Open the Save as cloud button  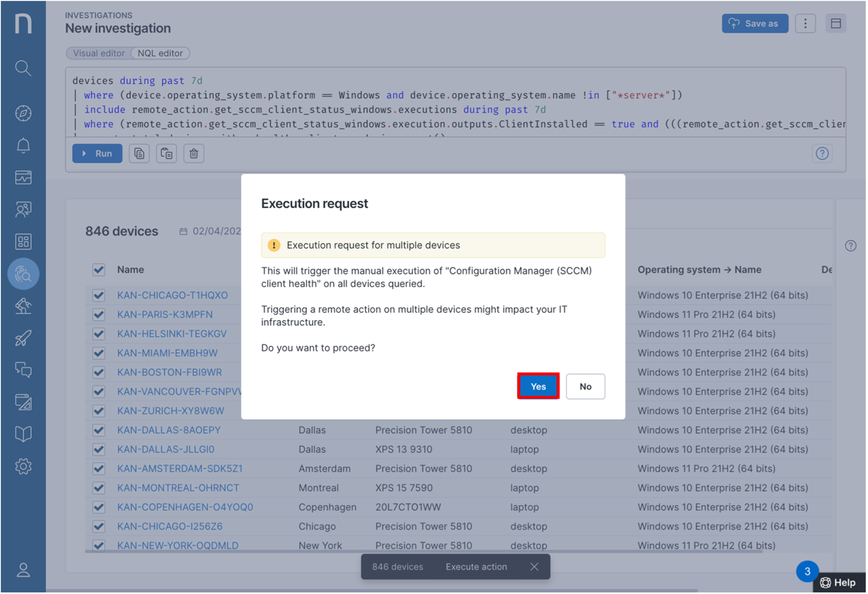[755, 23]
